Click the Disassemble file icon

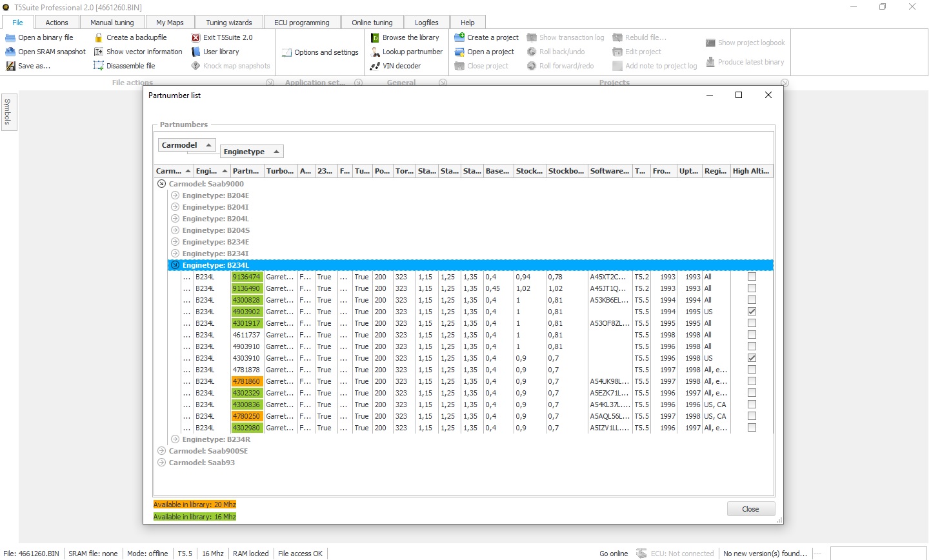[99, 66]
